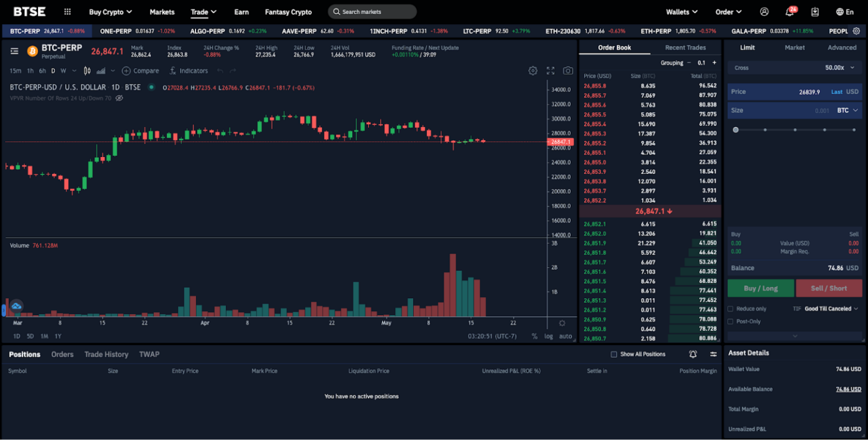Image resolution: width=868 pixels, height=440 pixels.
Task: Open the En language selector
Action: coord(844,12)
